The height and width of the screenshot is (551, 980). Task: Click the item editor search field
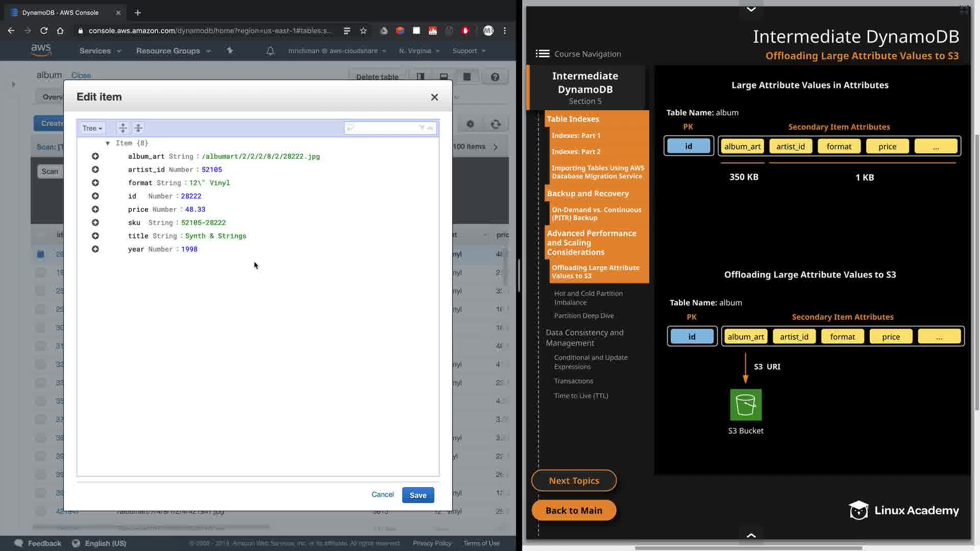(x=386, y=128)
